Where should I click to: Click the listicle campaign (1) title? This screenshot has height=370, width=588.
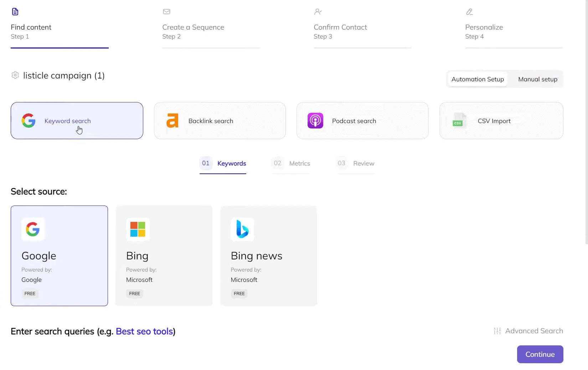point(64,76)
